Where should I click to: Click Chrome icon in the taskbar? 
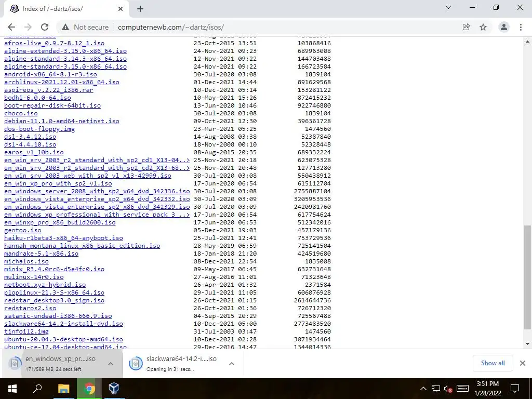click(89, 389)
